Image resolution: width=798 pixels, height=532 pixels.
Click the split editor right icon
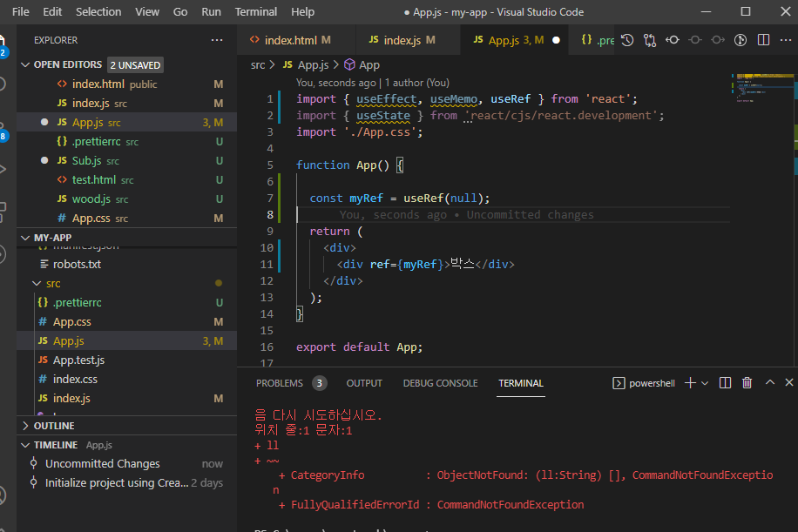[763, 40]
